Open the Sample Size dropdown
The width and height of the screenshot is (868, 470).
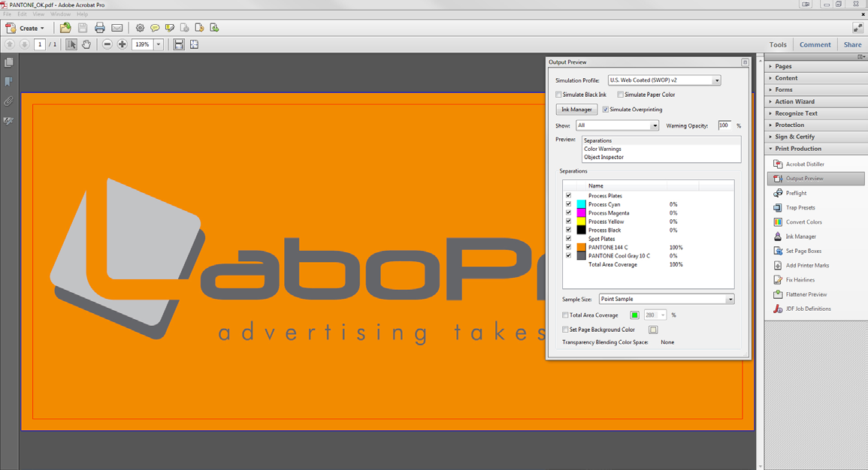click(667, 299)
